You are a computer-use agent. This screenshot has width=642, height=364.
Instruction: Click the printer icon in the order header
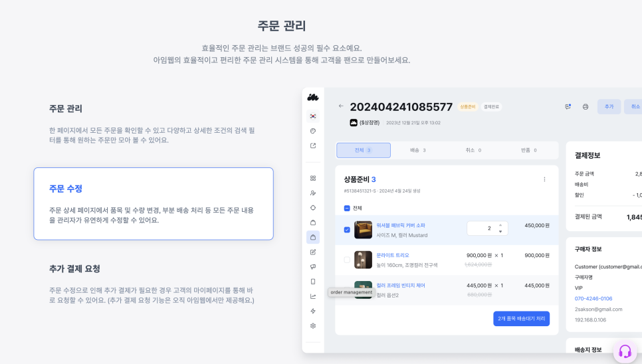pyautogui.click(x=586, y=107)
